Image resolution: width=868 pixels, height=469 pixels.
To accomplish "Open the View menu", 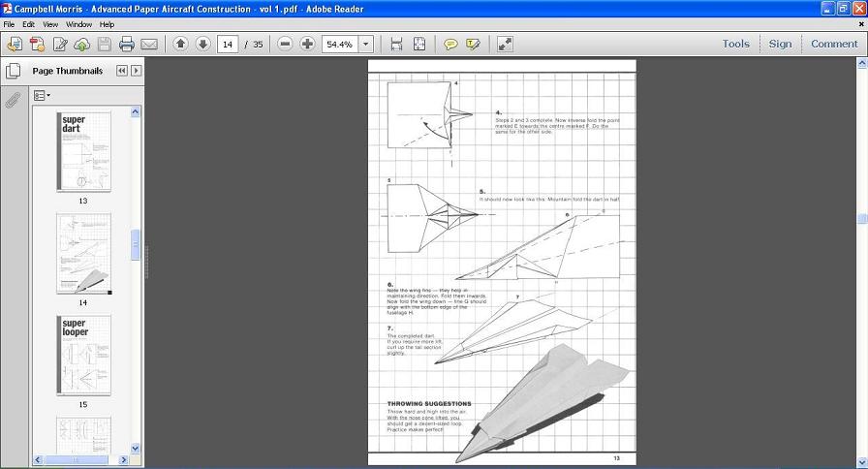I will pyautogui.click(x=50, y=24).
